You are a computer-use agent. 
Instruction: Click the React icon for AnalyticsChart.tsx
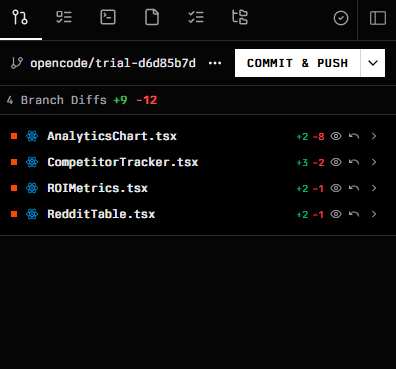(32, 136)
